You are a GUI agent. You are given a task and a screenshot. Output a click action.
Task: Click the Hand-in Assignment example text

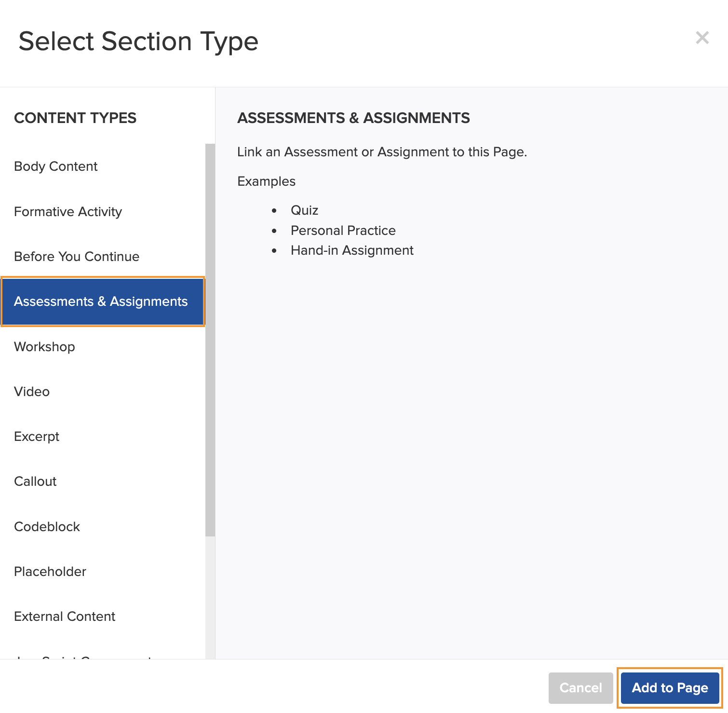pyautogui.click(x=352, y=250)
